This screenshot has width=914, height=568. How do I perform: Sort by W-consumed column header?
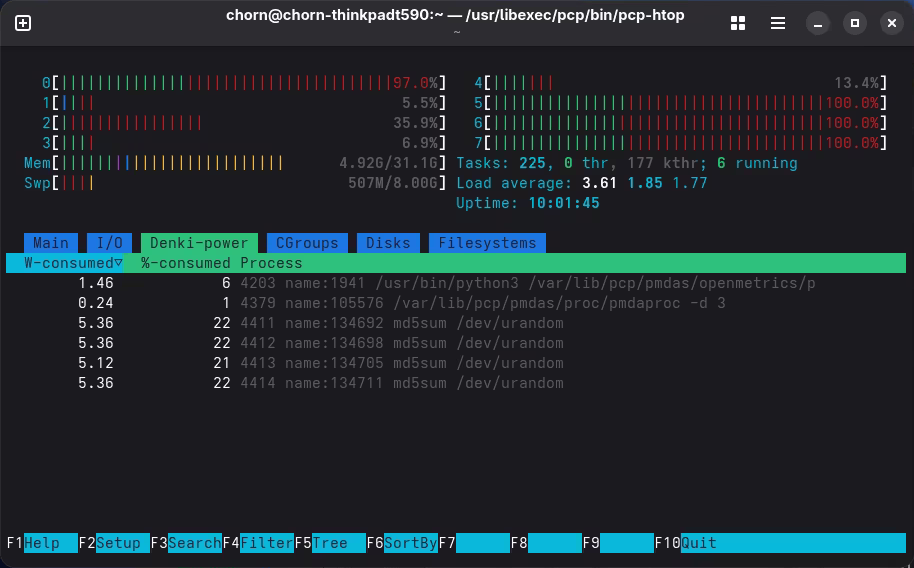click(x=65, y=263)
